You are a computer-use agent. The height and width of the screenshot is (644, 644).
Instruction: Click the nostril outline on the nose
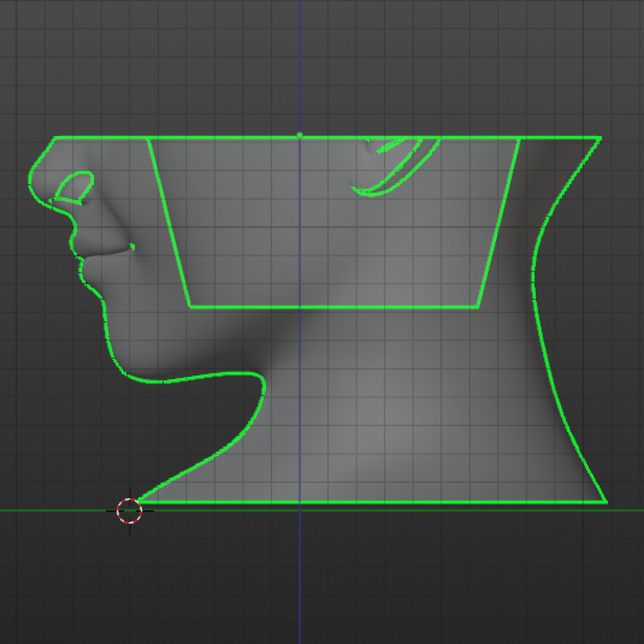tap(73, 187)
